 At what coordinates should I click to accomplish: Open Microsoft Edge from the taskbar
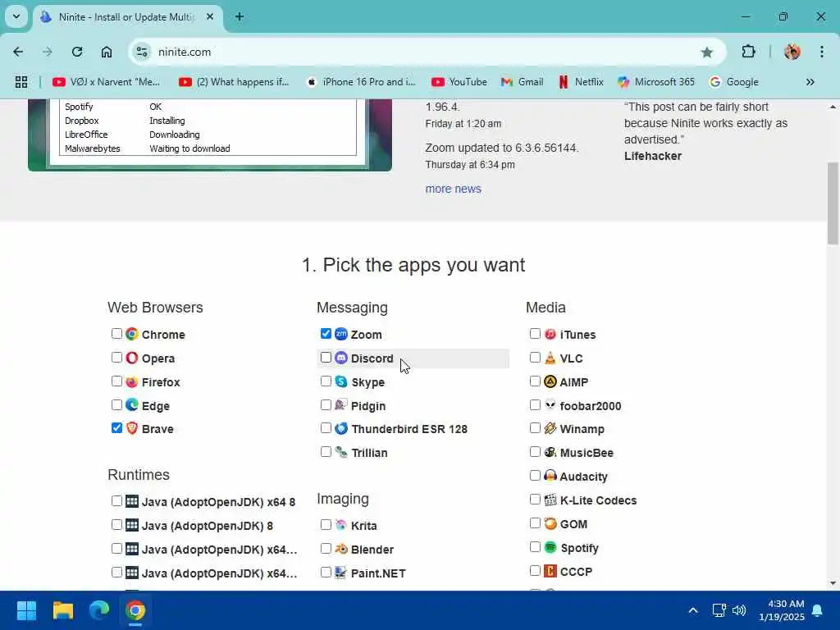click(x=99, y=610)
